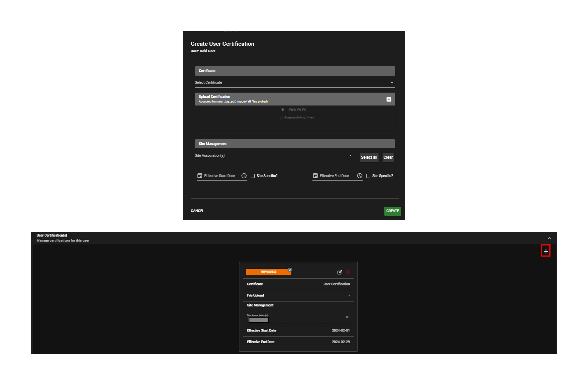
Task: Click the User Certification value text
Action: [337, 284]
